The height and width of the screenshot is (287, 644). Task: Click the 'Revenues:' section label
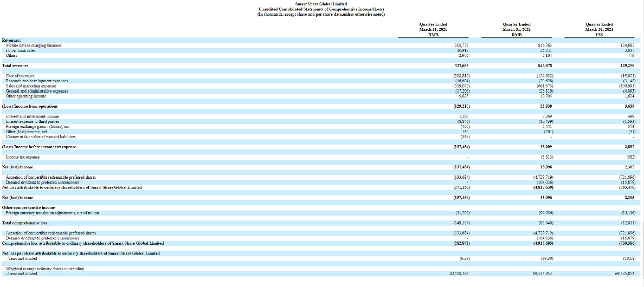pos(11,40)
